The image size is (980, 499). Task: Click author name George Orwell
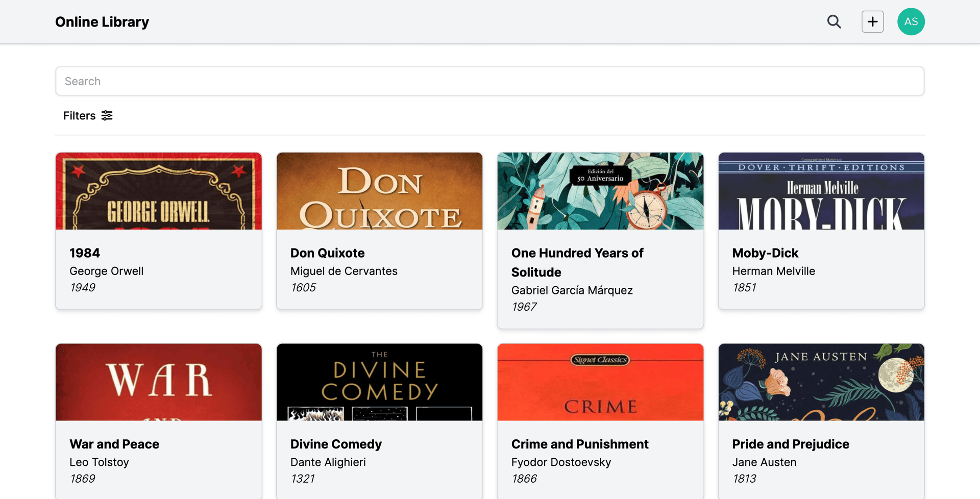pos(107,271)
